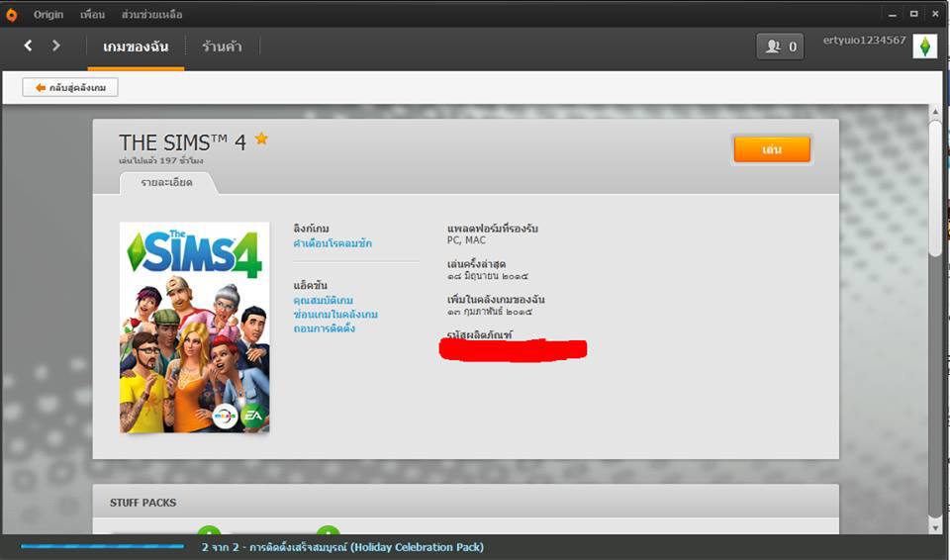Open the คำเตือนโรคลมชัก link
The height and width of the screenshot is (560, 950).
click(x=332, y=243)
